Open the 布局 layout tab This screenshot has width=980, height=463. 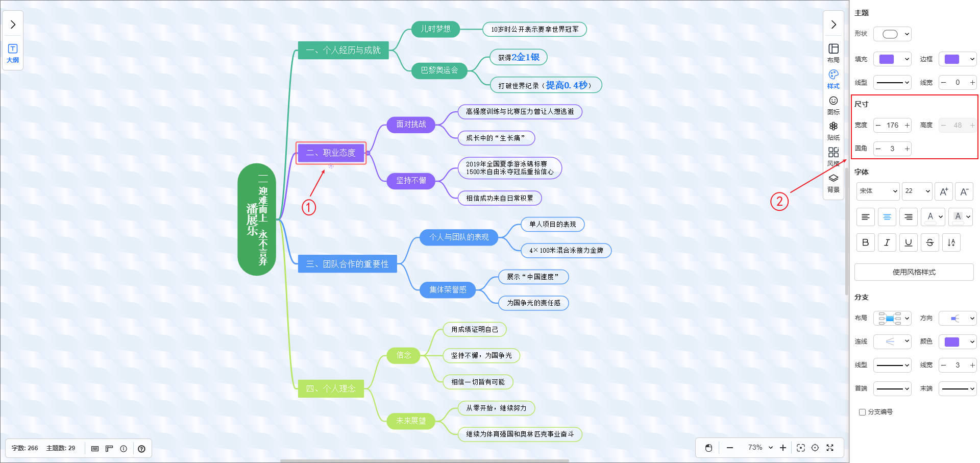[833, 53]
